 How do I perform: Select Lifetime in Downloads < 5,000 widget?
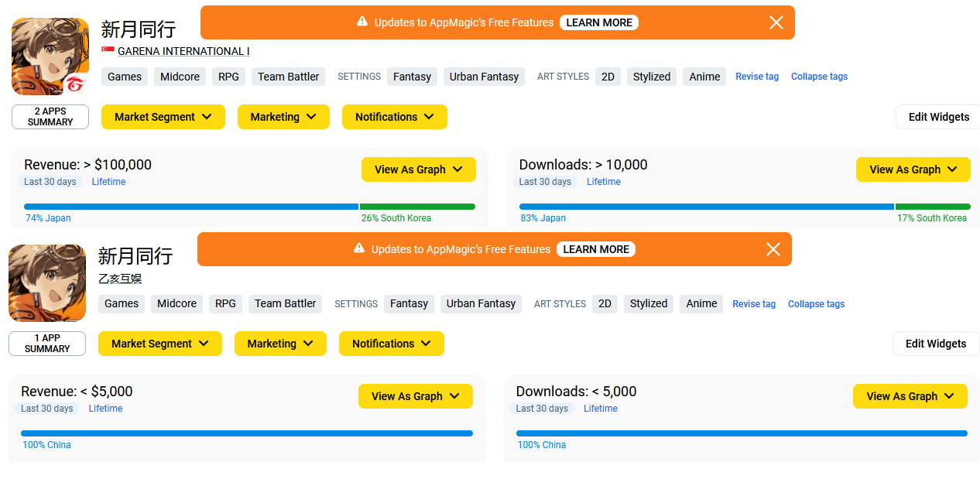[601, 409]
